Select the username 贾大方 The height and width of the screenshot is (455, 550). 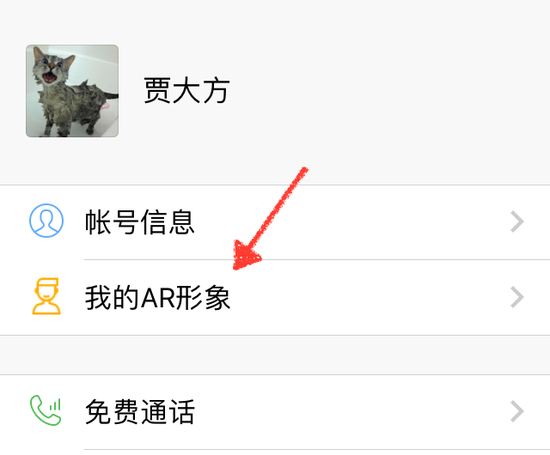[187, 91]
